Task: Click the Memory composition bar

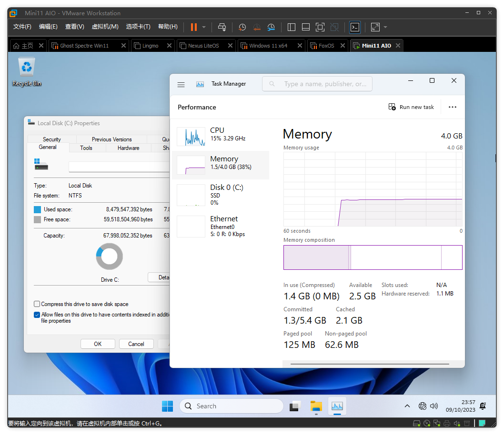Action: click(x=373, y=257)
